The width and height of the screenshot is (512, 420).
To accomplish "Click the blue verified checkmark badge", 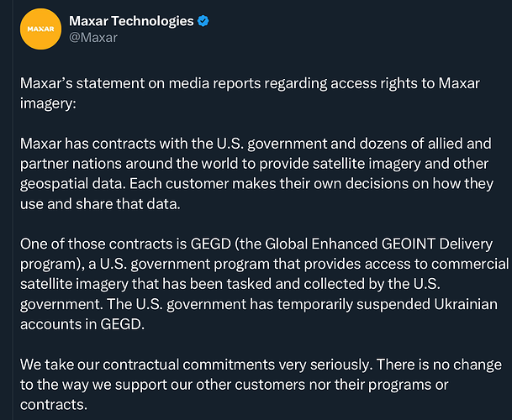I will pos(203,21).
